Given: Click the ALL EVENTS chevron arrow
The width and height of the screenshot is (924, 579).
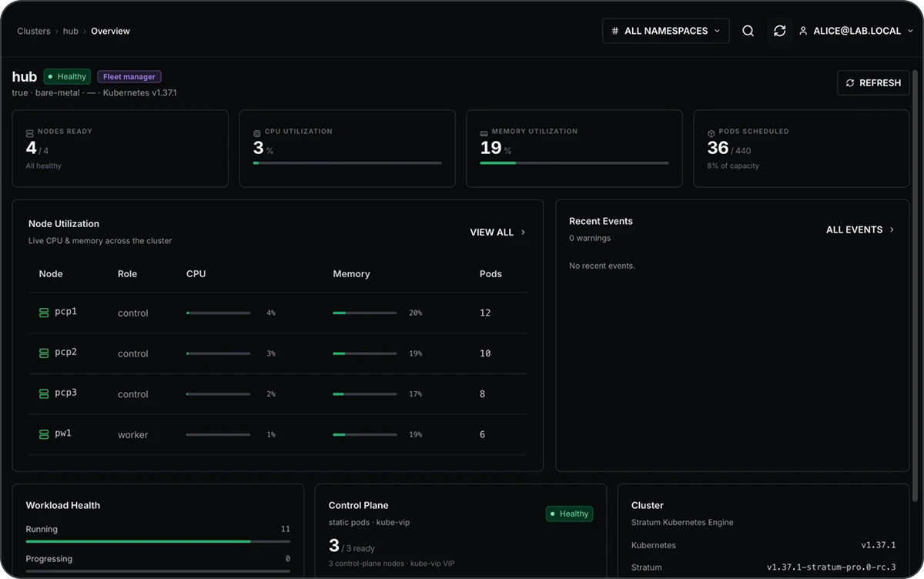Looking at the screenshot, I should click(x=892, y=229).
